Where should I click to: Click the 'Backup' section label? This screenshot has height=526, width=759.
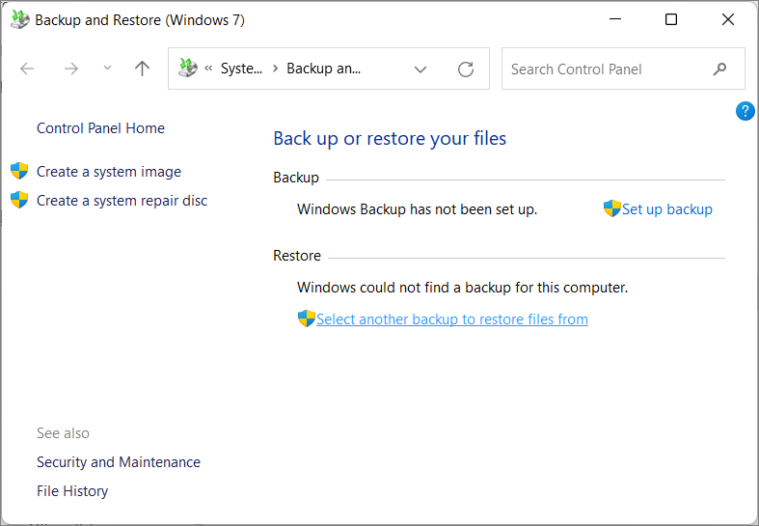296,178
